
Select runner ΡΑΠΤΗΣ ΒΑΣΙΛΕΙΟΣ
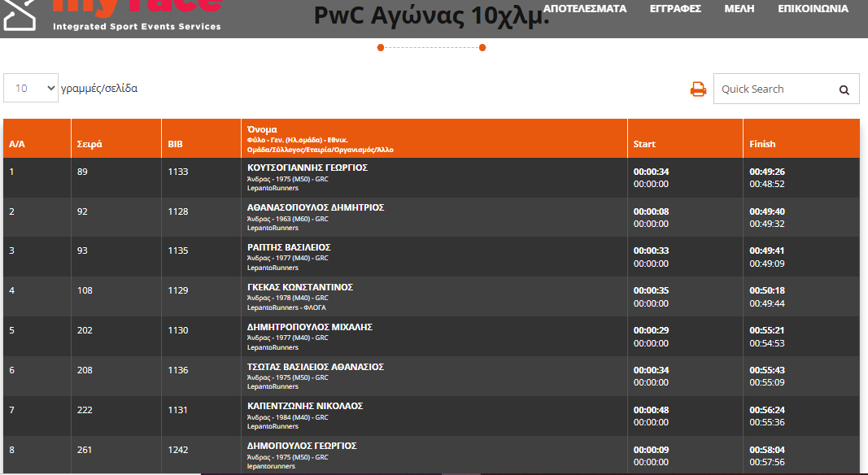click(289, 247)
